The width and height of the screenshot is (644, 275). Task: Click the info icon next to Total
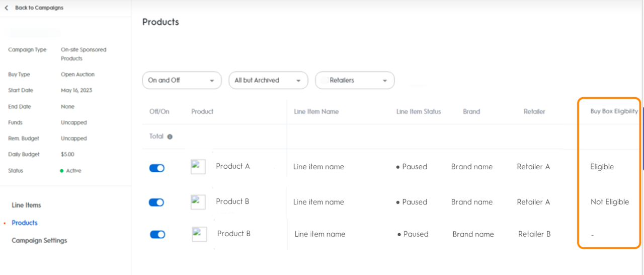click(x=170, y=136)
